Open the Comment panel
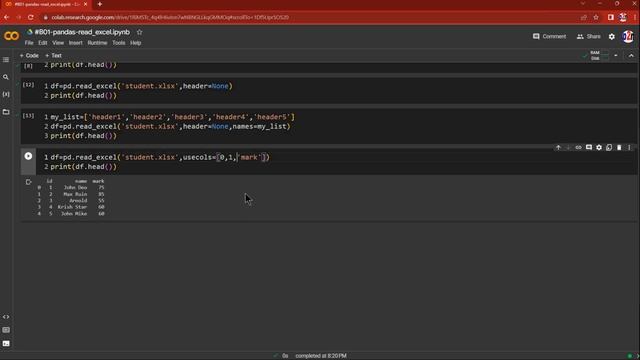This screenshot has width=640, height=360. [549, 36]
